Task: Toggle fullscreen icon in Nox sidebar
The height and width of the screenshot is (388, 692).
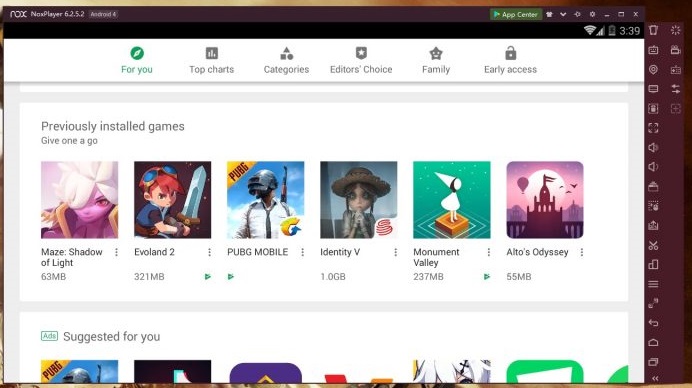Action: 654,128
